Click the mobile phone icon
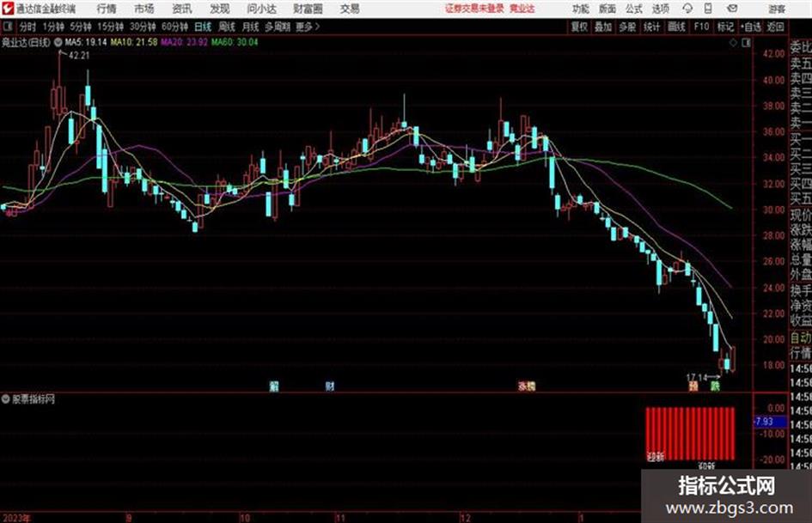Screen dimensions: 812x523 pyautogui.click(x=708, y=9)
